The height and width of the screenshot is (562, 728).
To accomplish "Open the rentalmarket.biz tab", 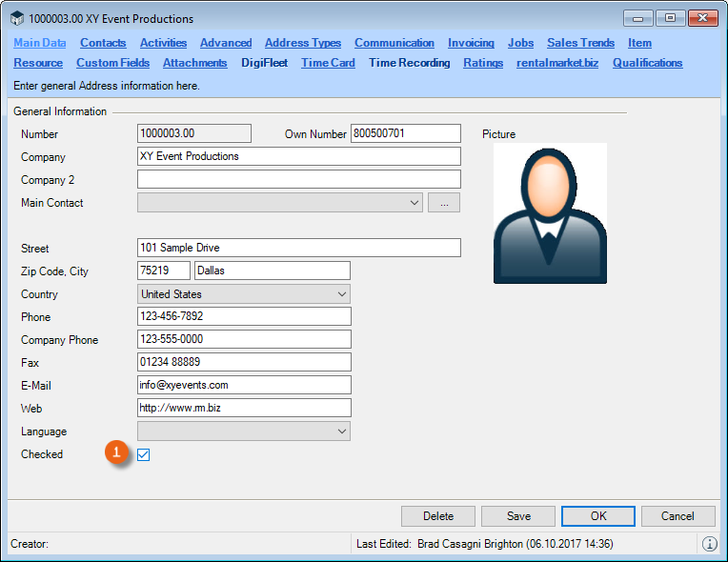I will [557, 63].
